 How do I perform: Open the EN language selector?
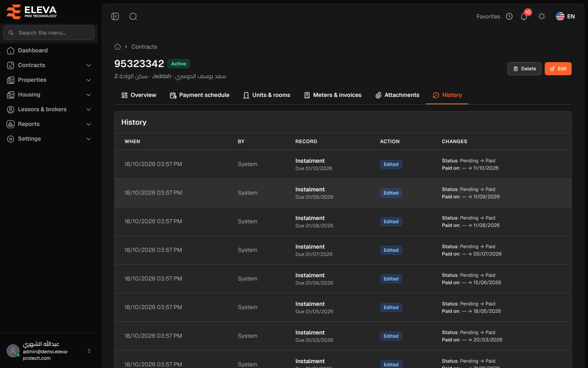pos(565,16)
